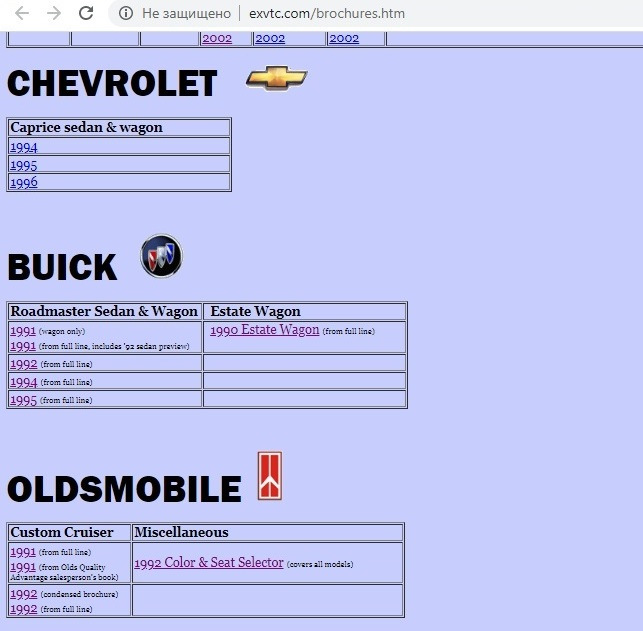Open Chevrolet Caprice 1996 brochure
643x631 pixels.
24,182
